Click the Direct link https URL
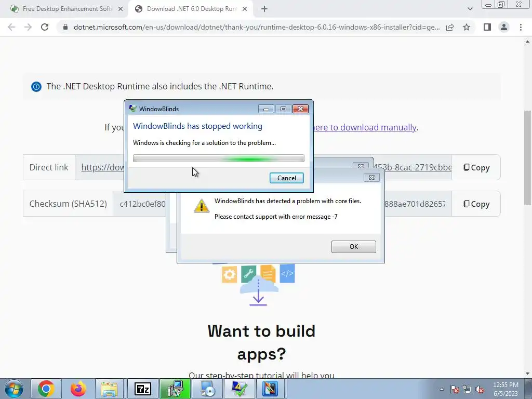 (x=102, y=167)
